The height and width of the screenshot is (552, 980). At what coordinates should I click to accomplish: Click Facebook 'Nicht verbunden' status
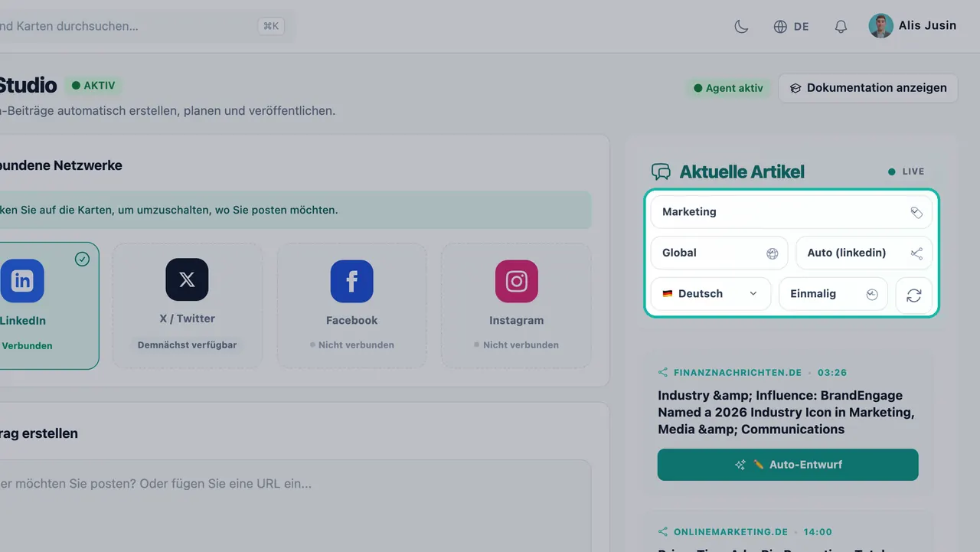click(351, 345)
